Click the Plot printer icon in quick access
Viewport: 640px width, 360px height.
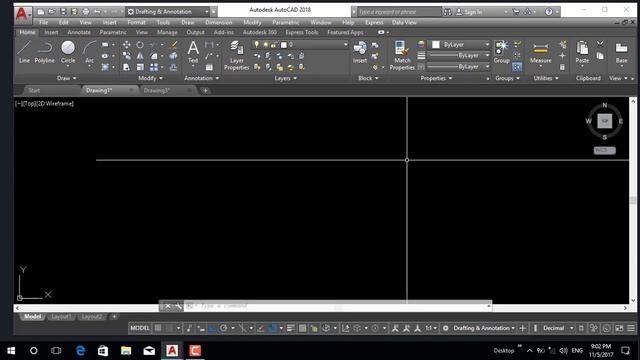pyautogui.click(x=86, y=12)
